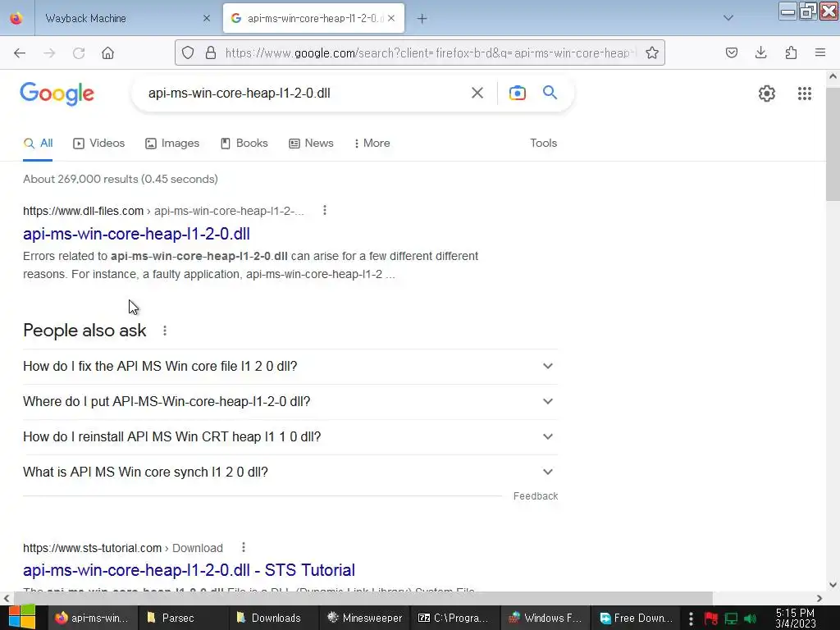Open tracking protection shield icon

coord(188,52)
